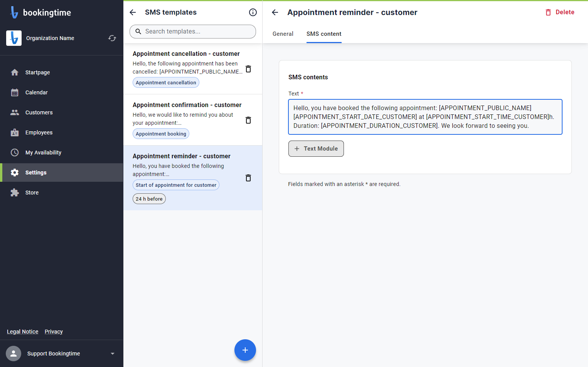Click the Organization Name label
The height and width of the screenshot is (367, 588).
click(x=50, y=38)
